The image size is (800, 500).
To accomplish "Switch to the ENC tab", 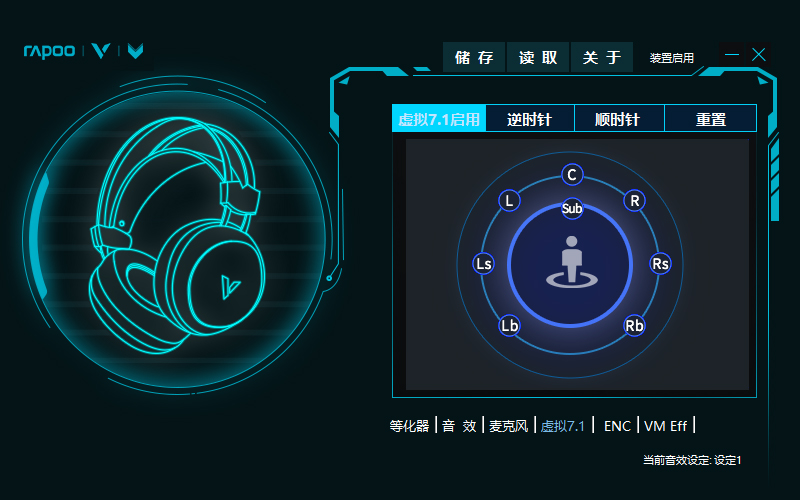I will [x=617, y=426].
